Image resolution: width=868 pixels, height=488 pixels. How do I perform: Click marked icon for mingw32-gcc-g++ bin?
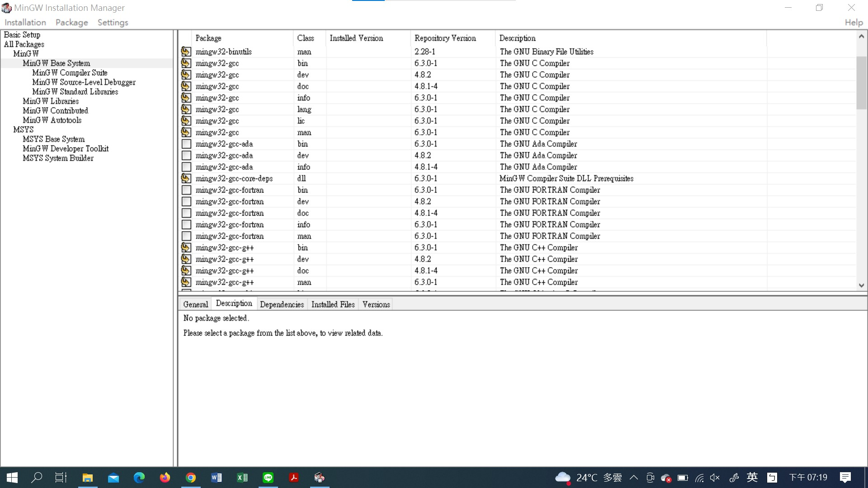tap(186, 248)
